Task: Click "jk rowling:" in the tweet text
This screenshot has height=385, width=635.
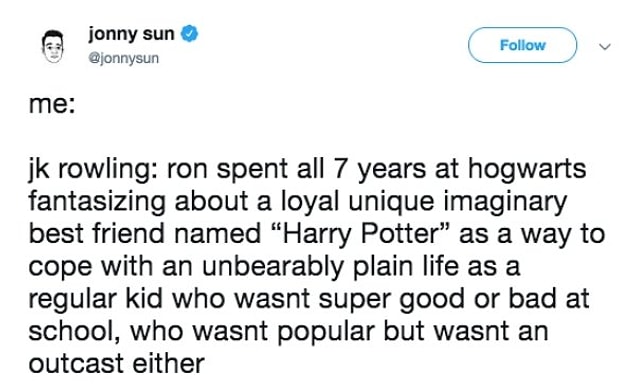Action: click(94, 170)
